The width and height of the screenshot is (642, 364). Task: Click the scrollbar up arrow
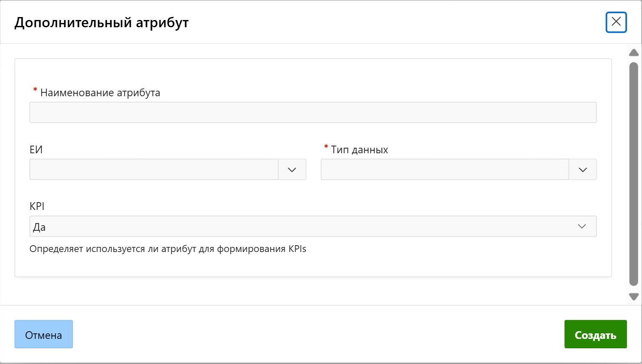634,53
